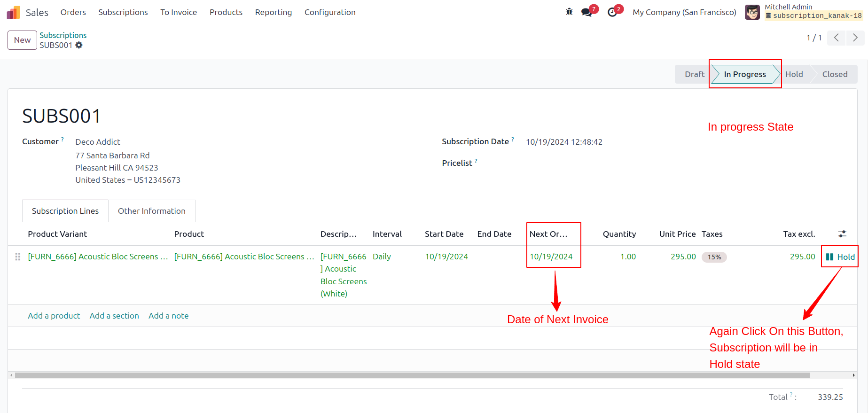Click the Subscription Date help question mark

513,139
